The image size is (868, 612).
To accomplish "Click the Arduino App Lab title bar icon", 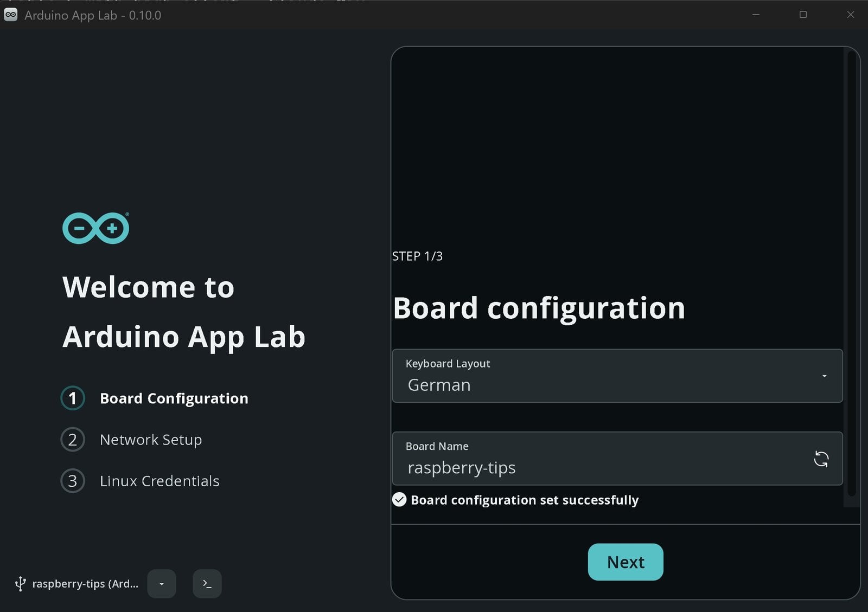I will (10, 15).
